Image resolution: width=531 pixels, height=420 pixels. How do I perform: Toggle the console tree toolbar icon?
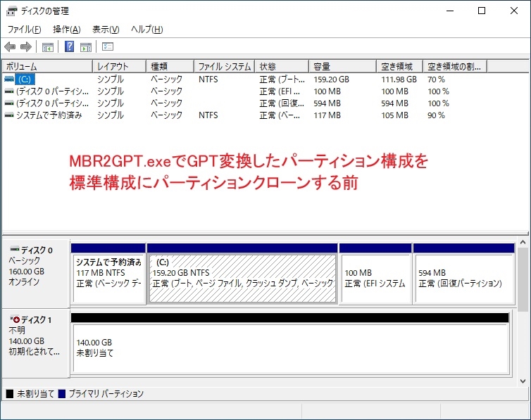tap(47, 46)
